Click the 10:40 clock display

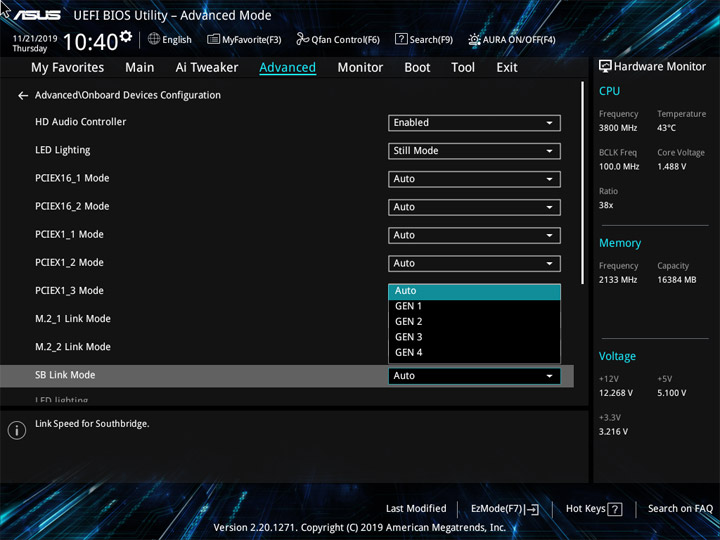pos(90,42)
